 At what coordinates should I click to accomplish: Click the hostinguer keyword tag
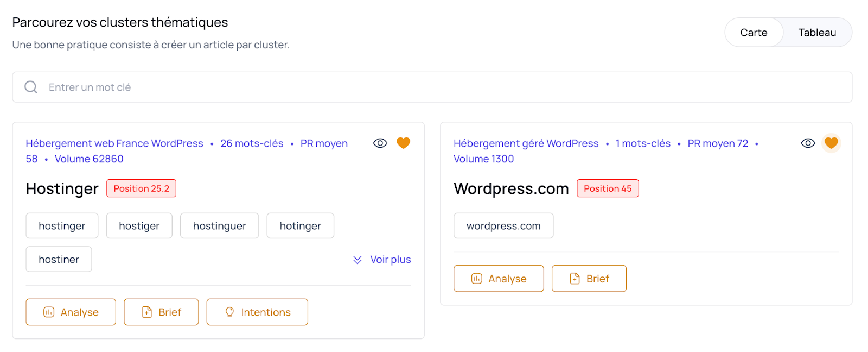click(x=219, y=226)
